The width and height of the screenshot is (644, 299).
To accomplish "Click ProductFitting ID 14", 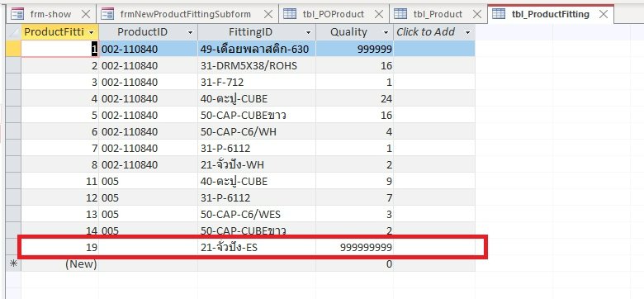I will pyautogui.click(x=60, y=230).
